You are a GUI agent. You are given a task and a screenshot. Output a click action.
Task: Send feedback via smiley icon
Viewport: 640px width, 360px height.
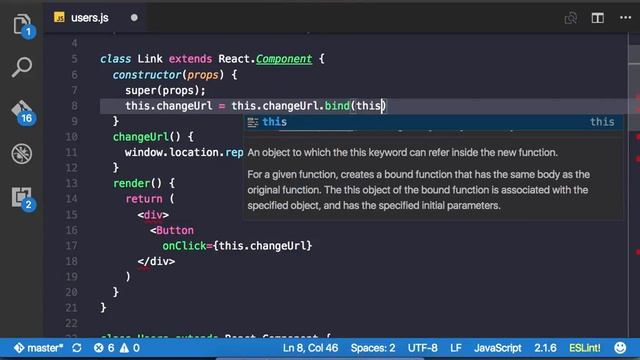pos(620,348)
